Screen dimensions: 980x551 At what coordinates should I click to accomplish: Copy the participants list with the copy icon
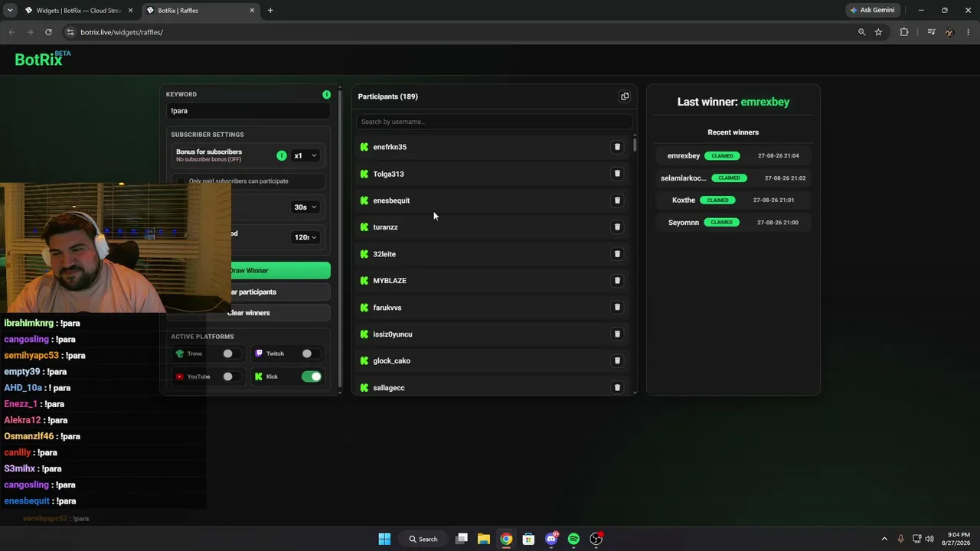point(625,96)
